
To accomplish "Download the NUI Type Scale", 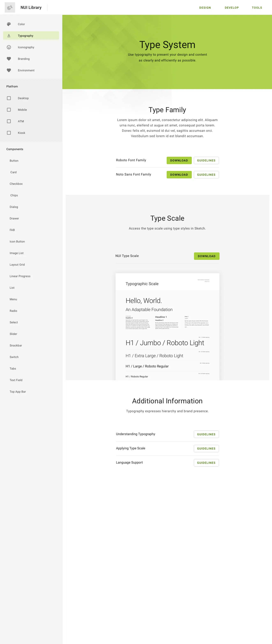I will tap(207, 256).
